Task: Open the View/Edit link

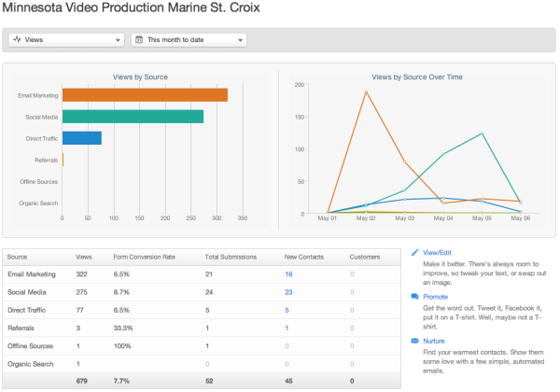Action: coord(438,253)
